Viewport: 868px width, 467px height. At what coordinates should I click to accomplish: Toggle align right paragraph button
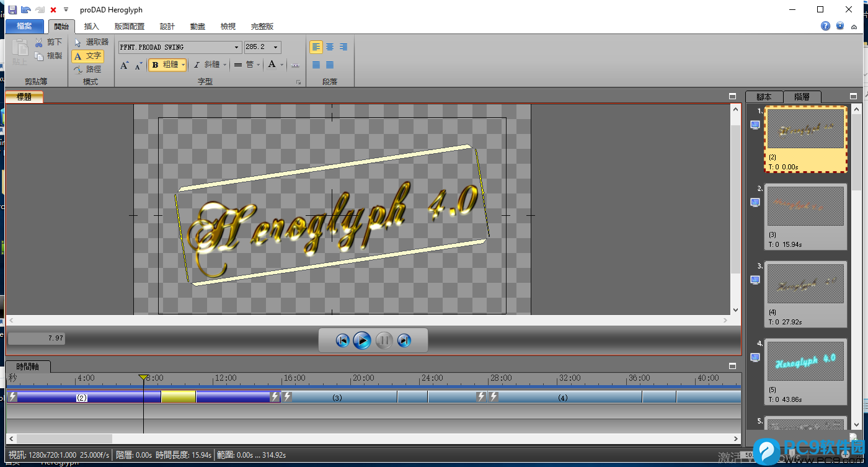coord(343,47)
